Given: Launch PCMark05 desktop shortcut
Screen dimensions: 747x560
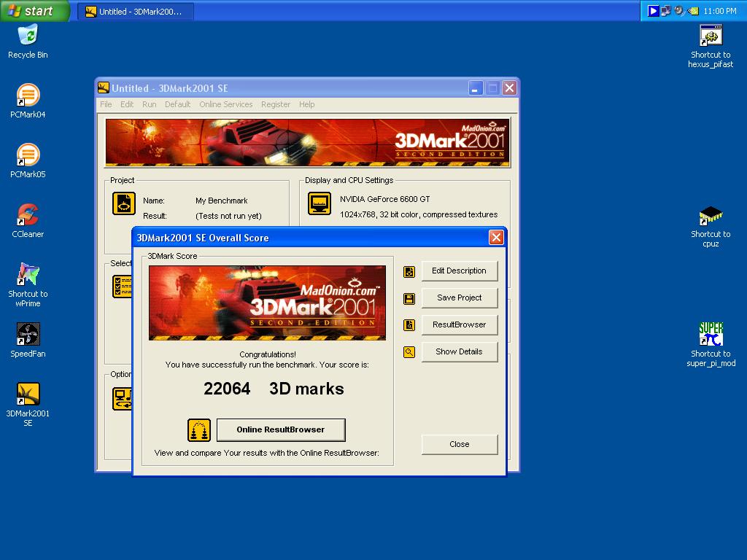Looking at the screenshot, I should 28,161.
